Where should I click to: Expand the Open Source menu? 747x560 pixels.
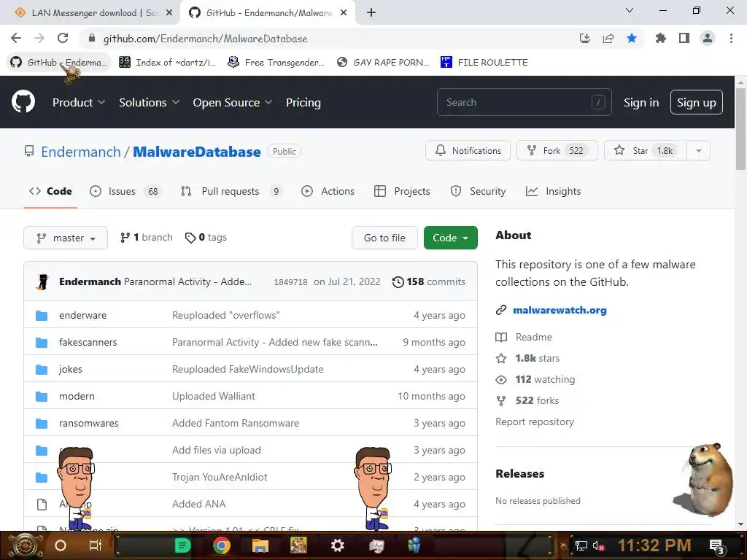pos(233,102)
